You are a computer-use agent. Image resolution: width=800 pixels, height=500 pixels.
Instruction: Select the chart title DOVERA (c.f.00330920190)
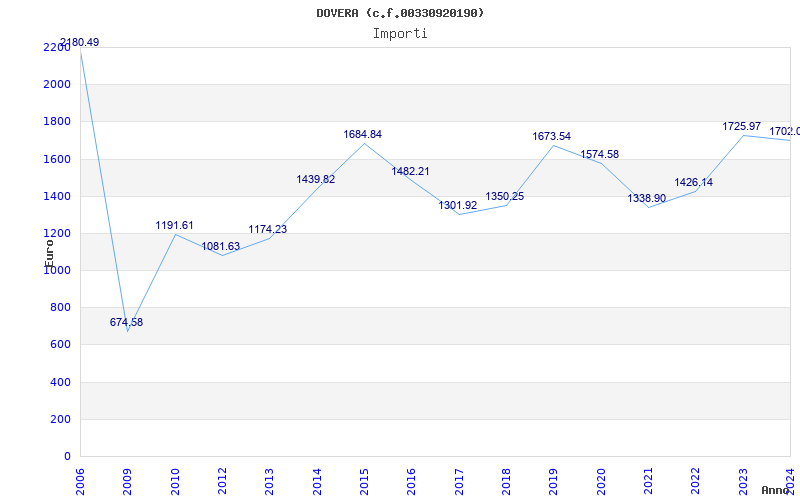coord(400,13)
